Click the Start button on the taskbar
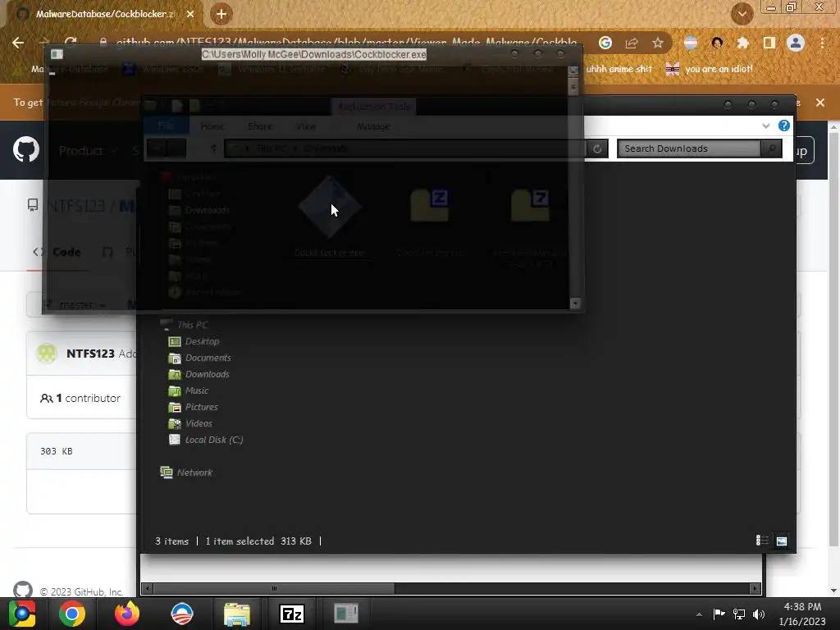This screenshot has height=630, width=840. point(22,614)
